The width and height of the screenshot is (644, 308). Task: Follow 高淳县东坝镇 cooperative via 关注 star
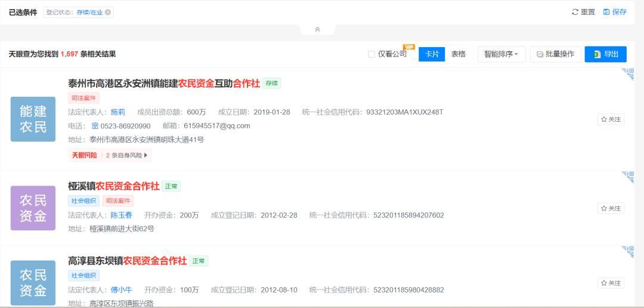(x=611, y=283)
